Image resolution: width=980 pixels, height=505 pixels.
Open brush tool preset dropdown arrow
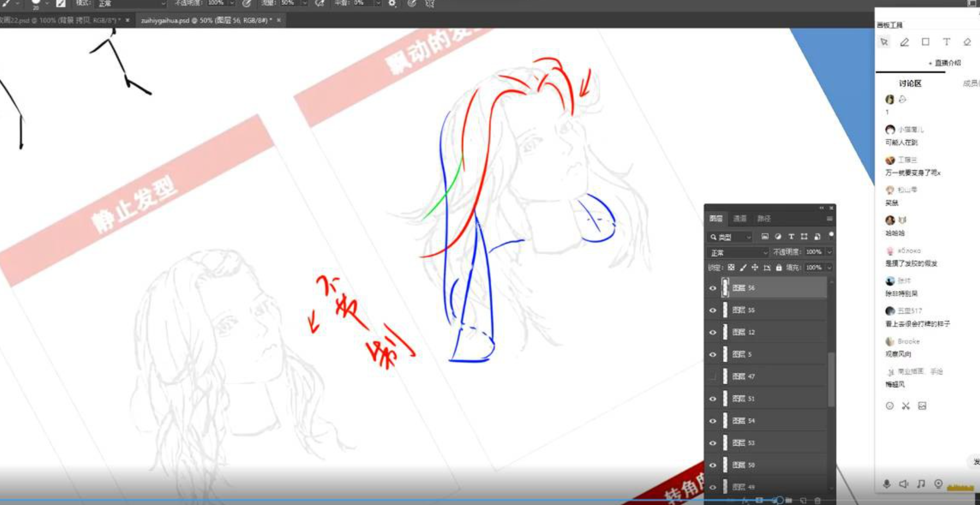(17, 3)
